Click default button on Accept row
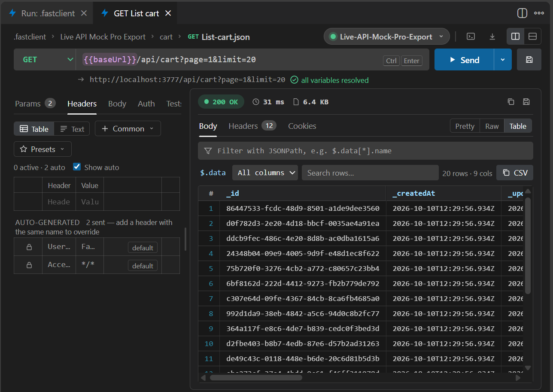 pyautogui.click(x=143, y=266)
